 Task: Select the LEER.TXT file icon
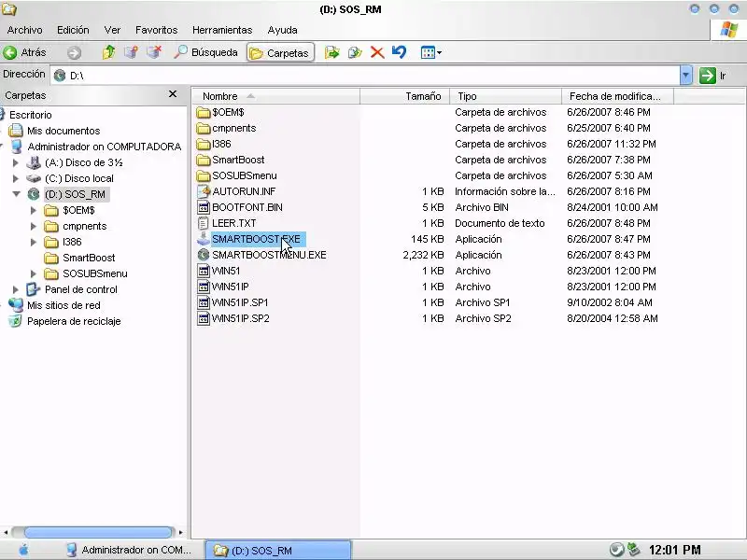tap(204, 223)
